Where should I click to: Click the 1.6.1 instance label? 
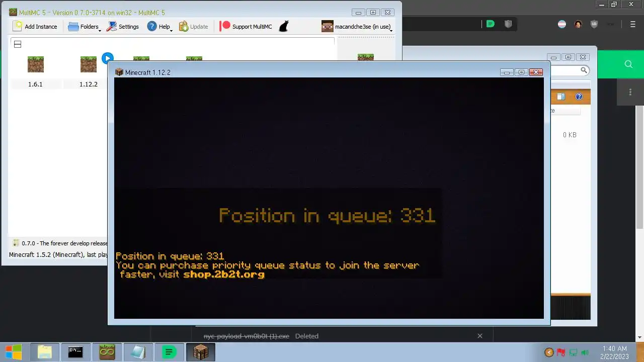coord(35,84)
